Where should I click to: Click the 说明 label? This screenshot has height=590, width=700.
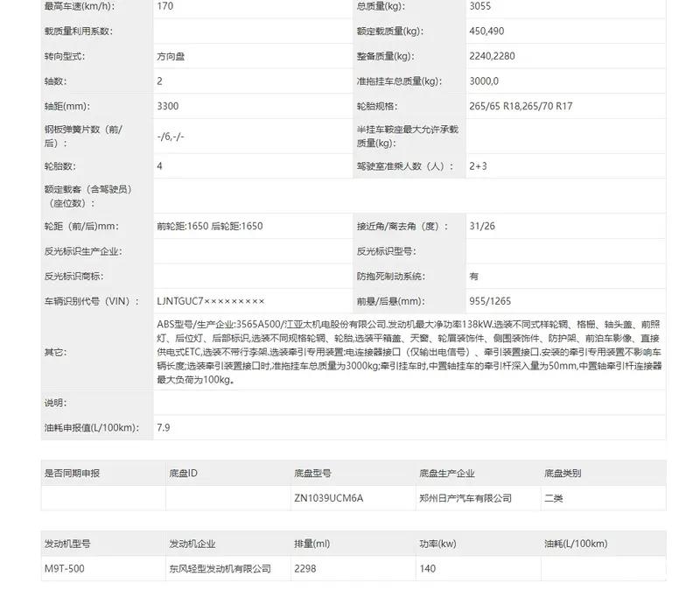click(55, 403)
